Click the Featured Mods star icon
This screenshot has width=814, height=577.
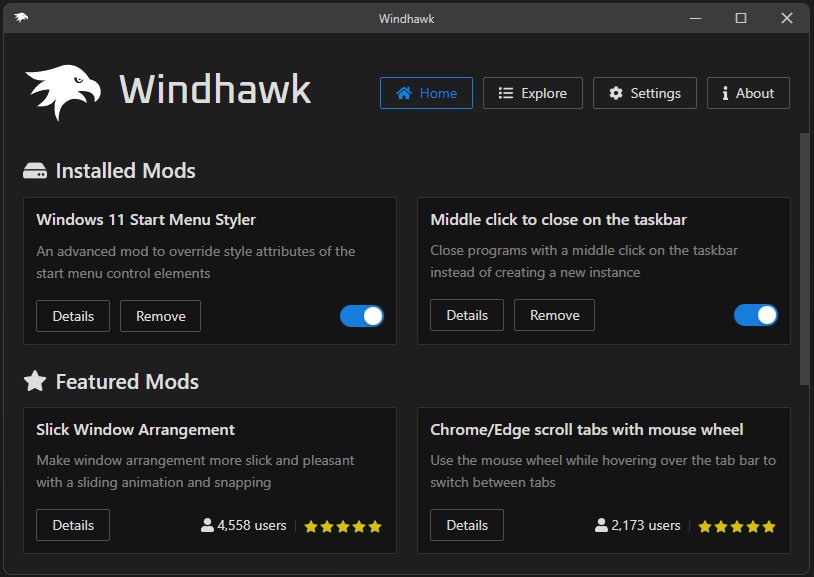pyautogui.click(x=35, y=381)
